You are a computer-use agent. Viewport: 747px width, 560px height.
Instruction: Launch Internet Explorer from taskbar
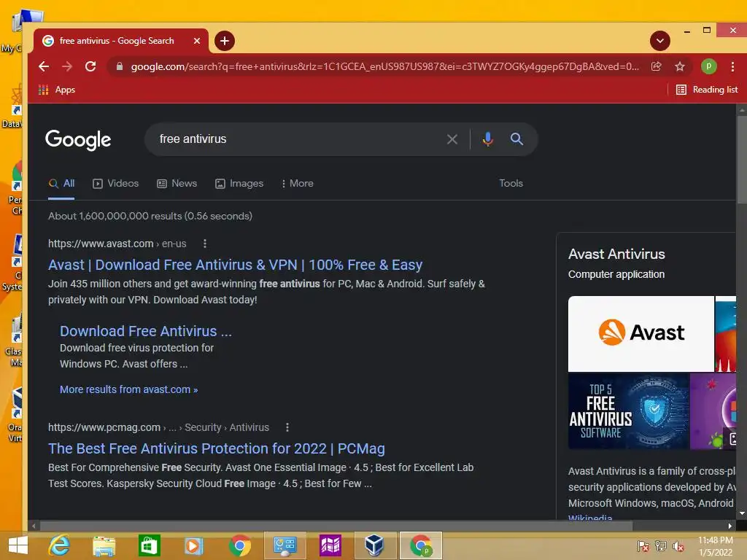click(60, 545)
